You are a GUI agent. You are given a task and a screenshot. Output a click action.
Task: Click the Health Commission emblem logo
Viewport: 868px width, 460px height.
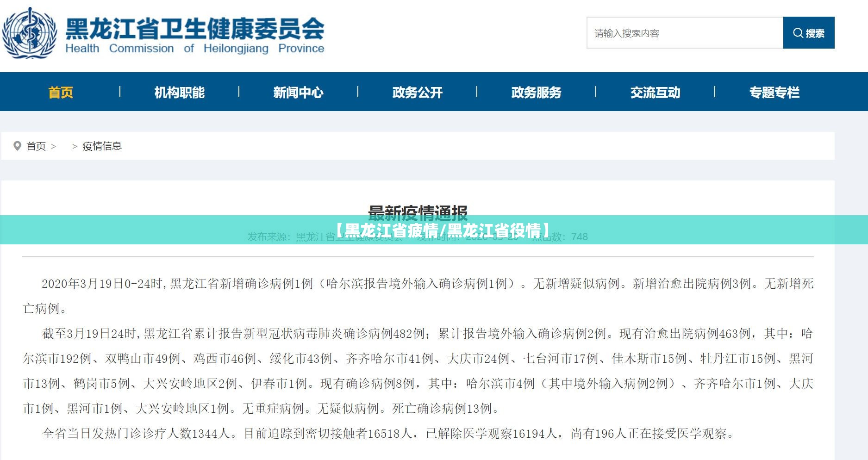pyautogui.click(x=30, y=33)
